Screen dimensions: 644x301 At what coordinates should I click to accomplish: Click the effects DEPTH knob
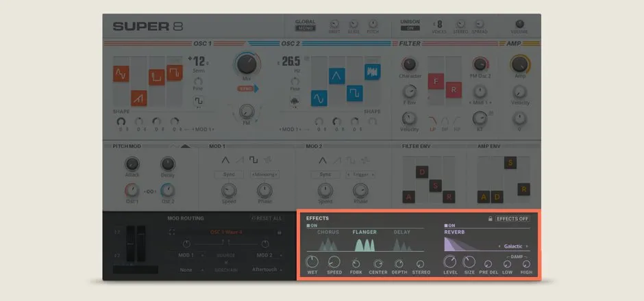tap(399, 264)
